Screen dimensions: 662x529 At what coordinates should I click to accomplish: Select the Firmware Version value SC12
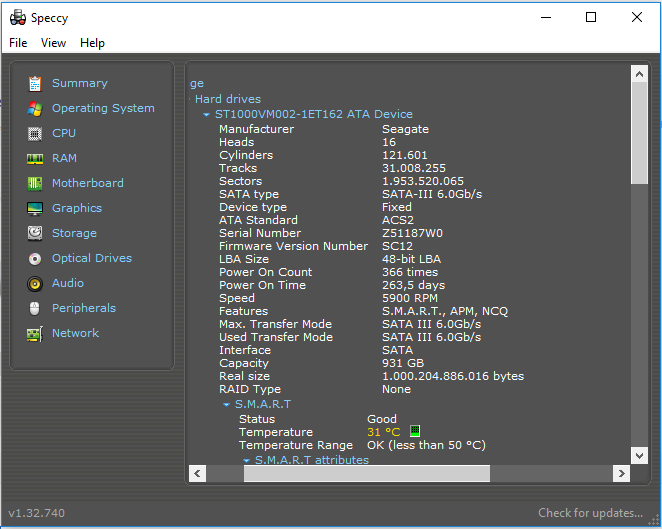coord(397,246)
